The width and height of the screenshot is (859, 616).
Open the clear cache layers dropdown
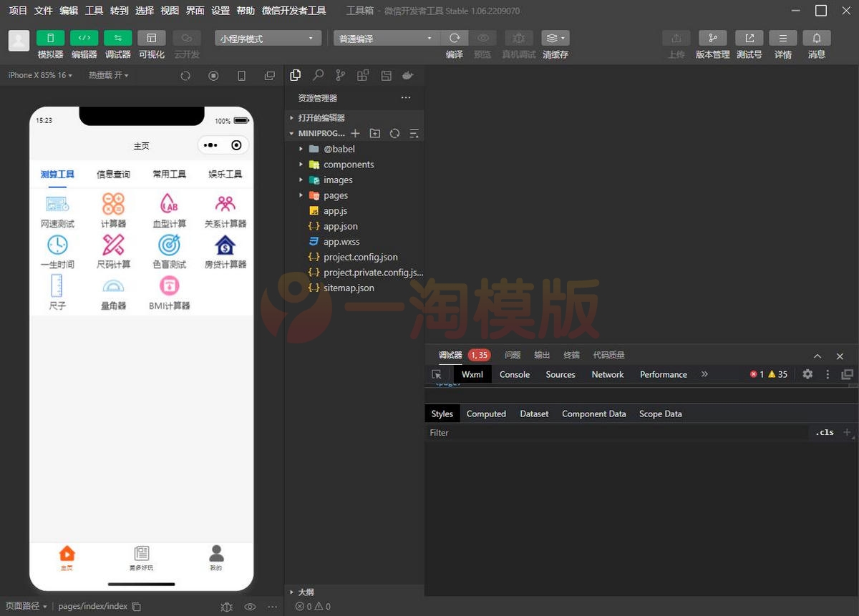pos(555,38)
